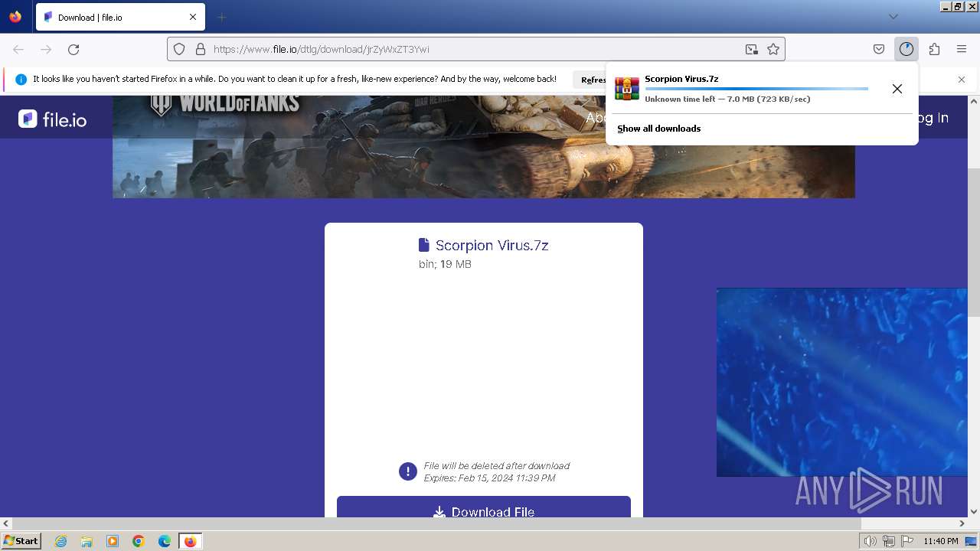Click the horizontal scroll right arrow

coord(962,523)
